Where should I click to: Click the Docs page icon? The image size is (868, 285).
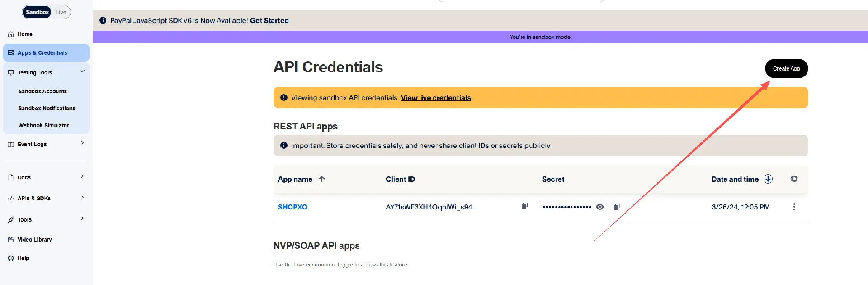(x=11, y=177)
